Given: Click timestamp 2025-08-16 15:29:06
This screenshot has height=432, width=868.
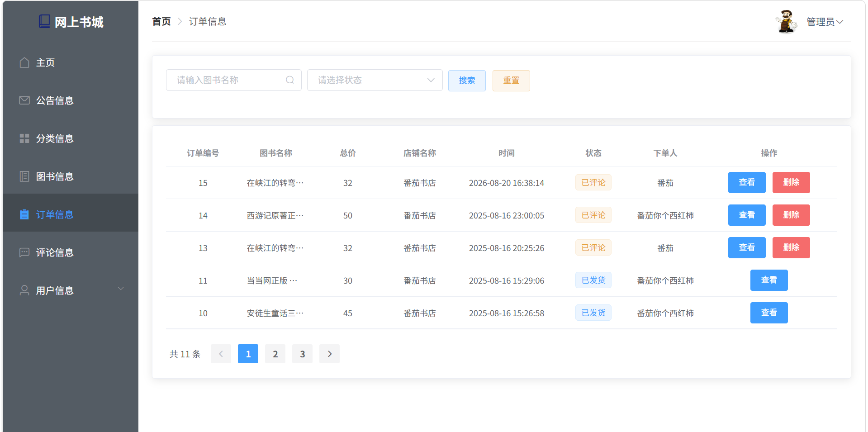Looking at the screenshot, I should (x=506, y=280).
